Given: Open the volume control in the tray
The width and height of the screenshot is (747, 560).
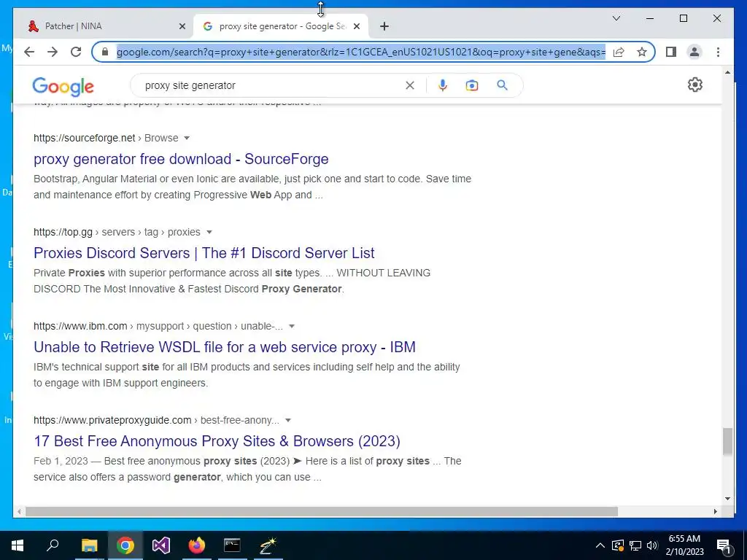Looking at the screenshot, I should click(652, 545).
